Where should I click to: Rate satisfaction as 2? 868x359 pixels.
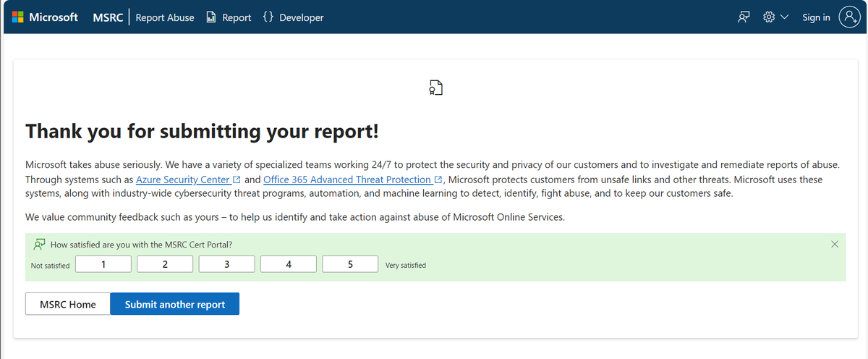[x=165, y=264]
